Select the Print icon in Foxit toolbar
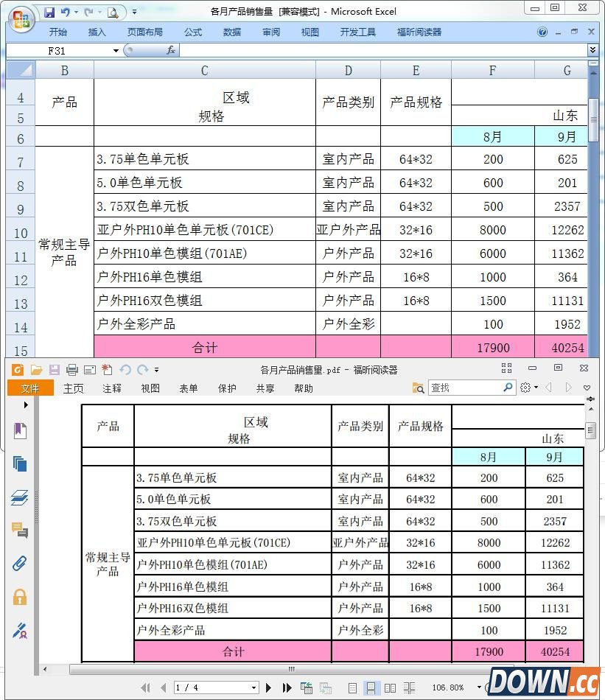 point(71,370)
